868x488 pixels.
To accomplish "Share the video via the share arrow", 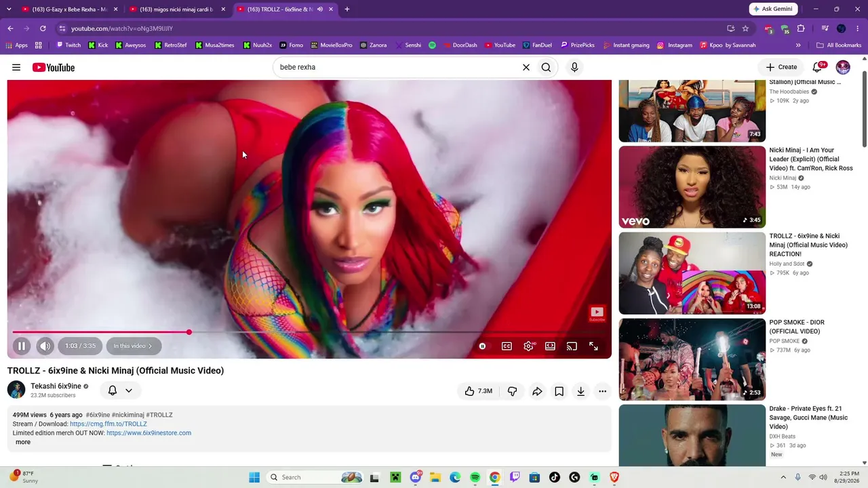I will [537, 391].
